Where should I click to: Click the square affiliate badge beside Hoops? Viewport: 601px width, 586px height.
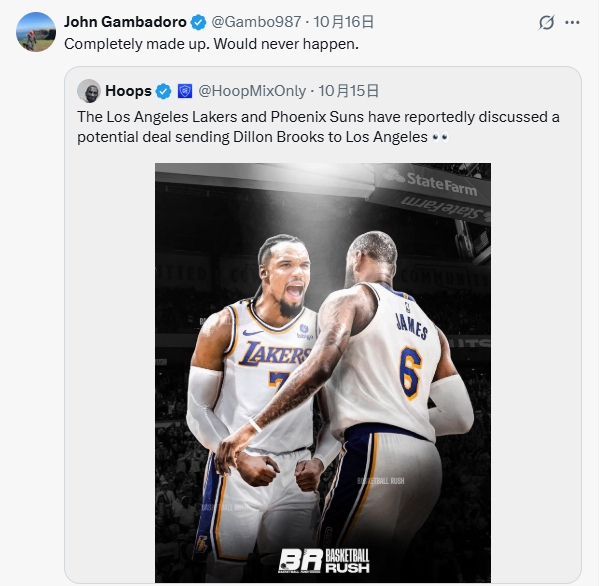point(184,92)
